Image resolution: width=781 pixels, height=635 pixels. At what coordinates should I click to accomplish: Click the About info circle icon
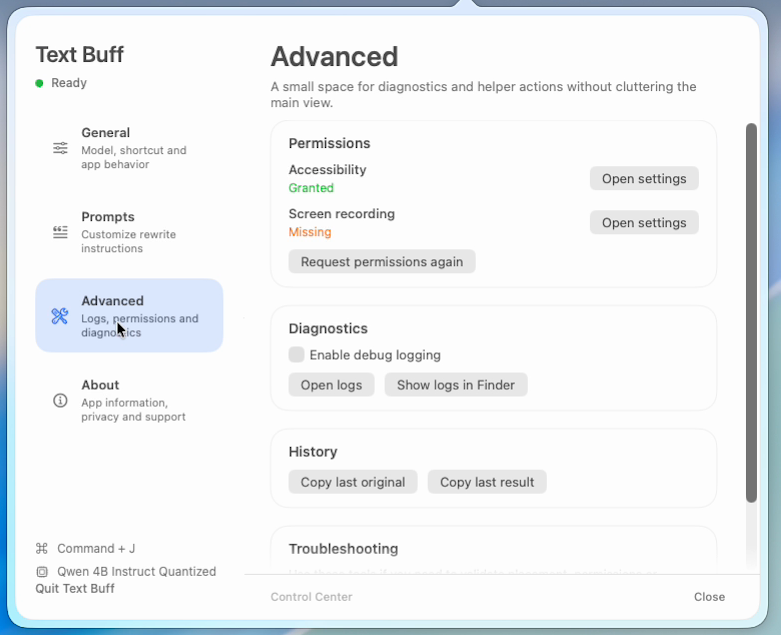pyautogui.click(x=60, y=400)
